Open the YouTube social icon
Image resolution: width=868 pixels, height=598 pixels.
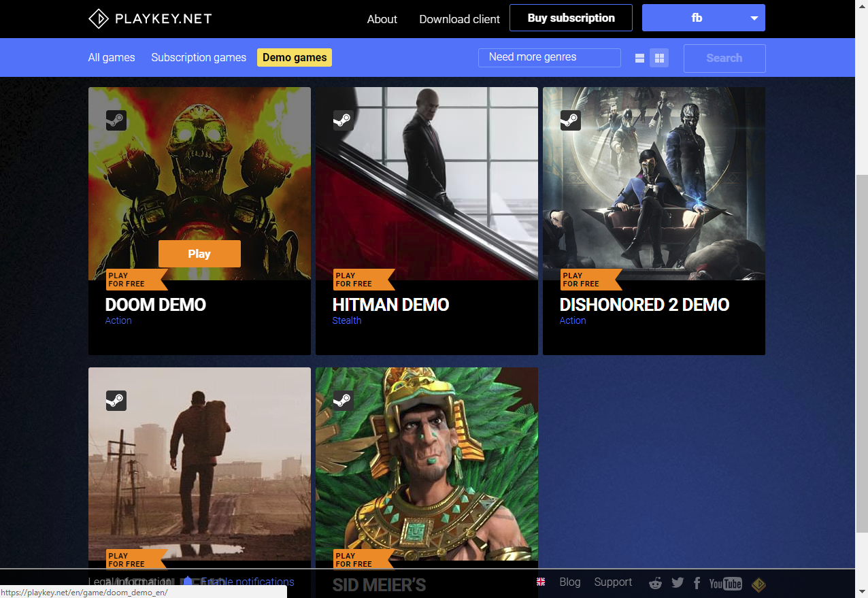coord(725,583)
